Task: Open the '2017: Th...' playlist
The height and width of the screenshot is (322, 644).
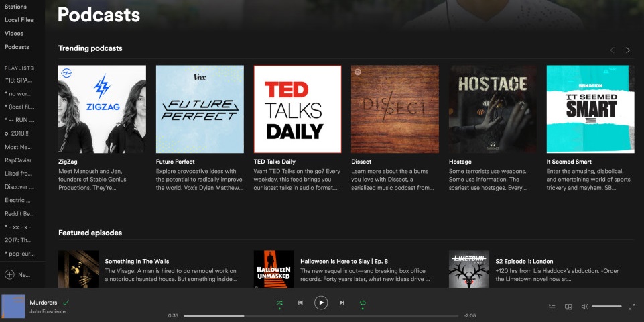Action: coord(18,240)
